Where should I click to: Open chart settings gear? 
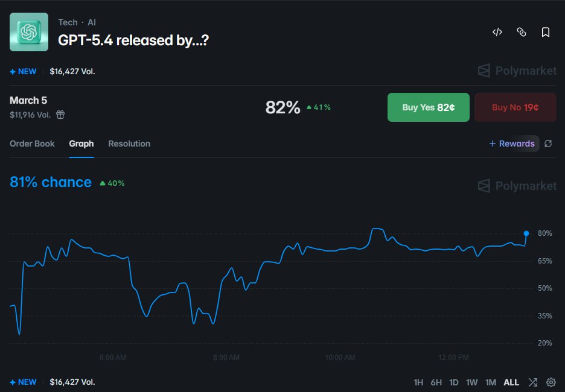point(551,382)
